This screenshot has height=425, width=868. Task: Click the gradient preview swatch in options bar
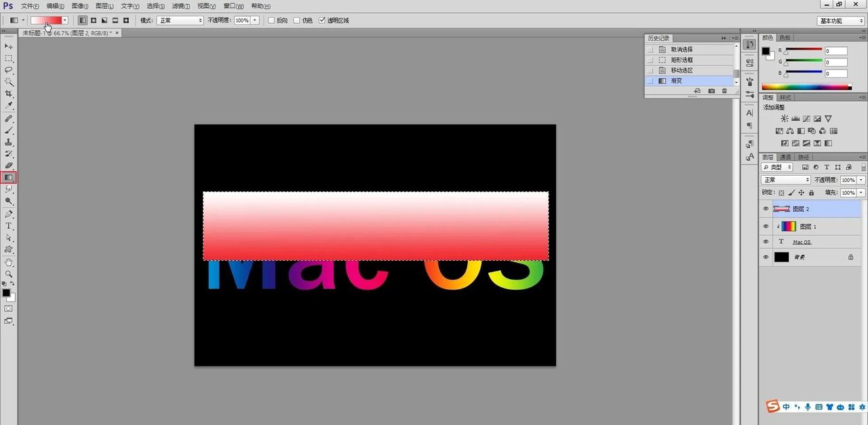[x=46, y=20]
